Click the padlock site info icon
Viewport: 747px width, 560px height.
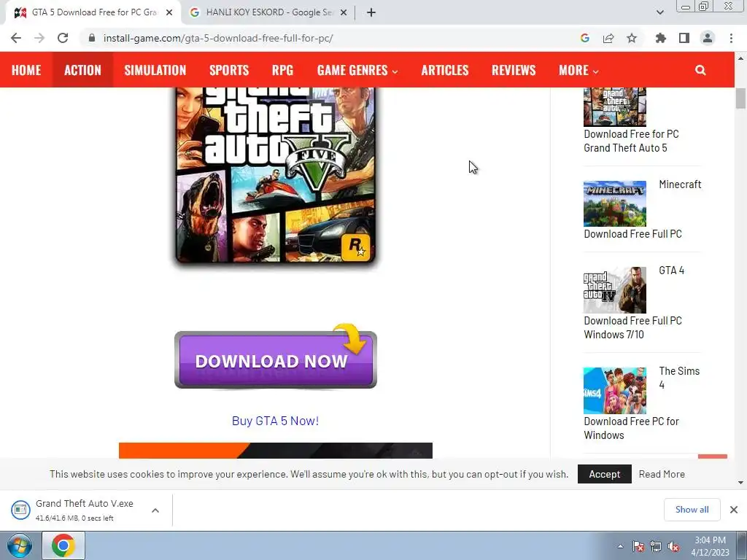[x=92, y=38]
